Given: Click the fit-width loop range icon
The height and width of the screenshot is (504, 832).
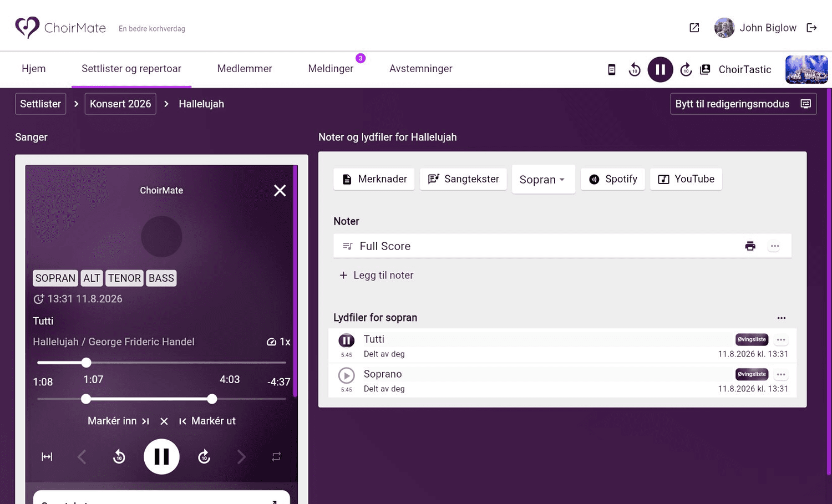Looking at the screenshot, I should (47, 457).
